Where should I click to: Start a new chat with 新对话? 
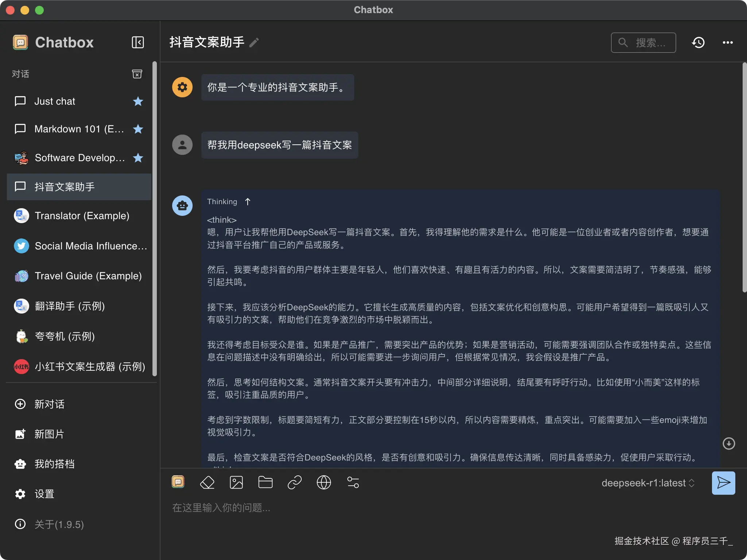49,404
